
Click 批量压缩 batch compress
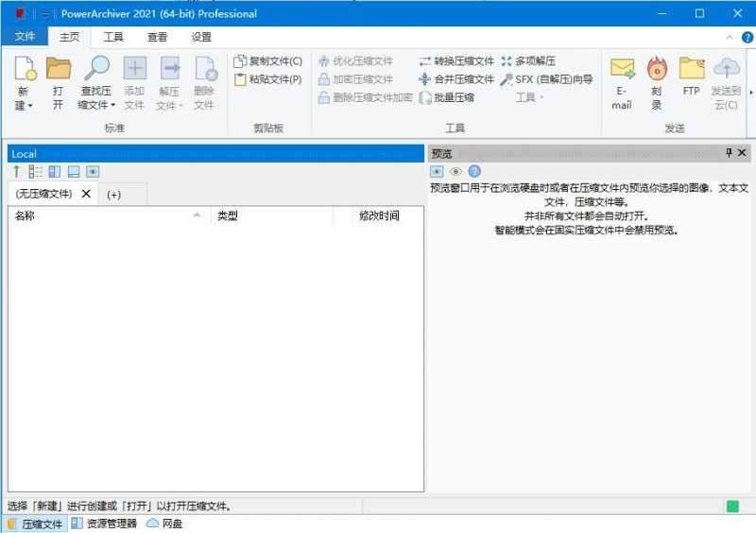446,97
